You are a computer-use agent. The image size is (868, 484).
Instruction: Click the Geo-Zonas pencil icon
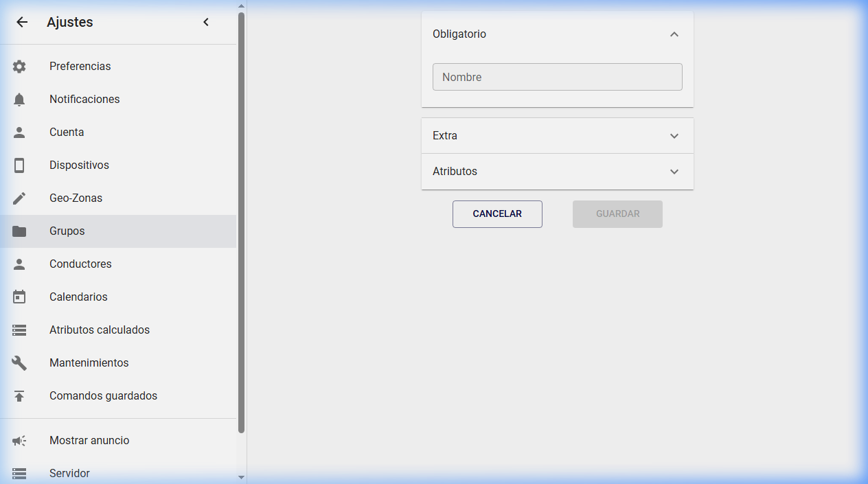[19, 198]
